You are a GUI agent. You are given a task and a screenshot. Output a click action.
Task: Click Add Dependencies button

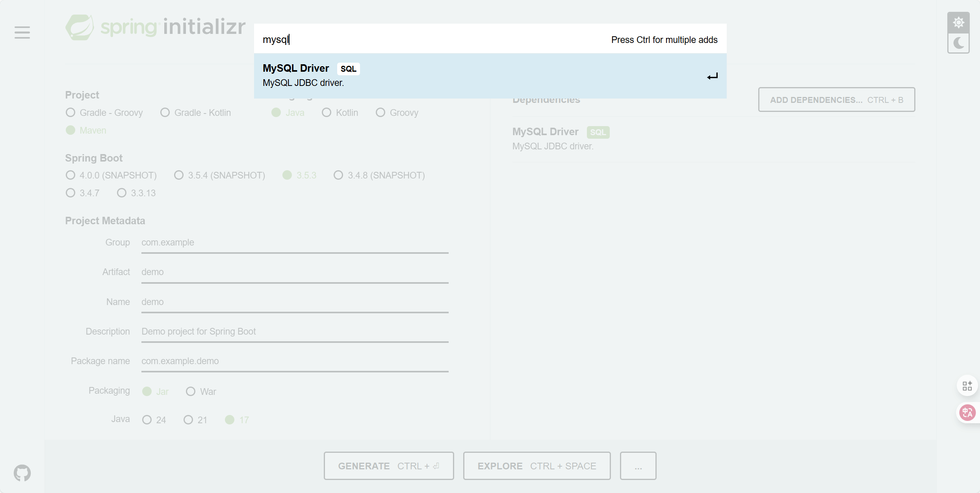point(836,100)
